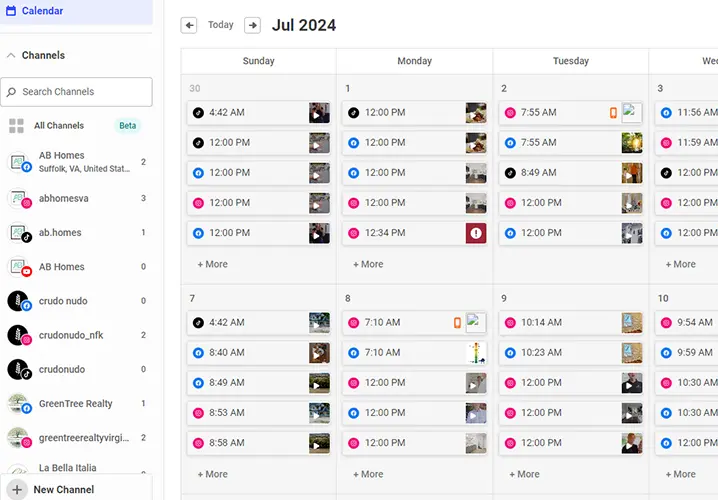Jump to Today in calendar

click(x=221, y=25)
